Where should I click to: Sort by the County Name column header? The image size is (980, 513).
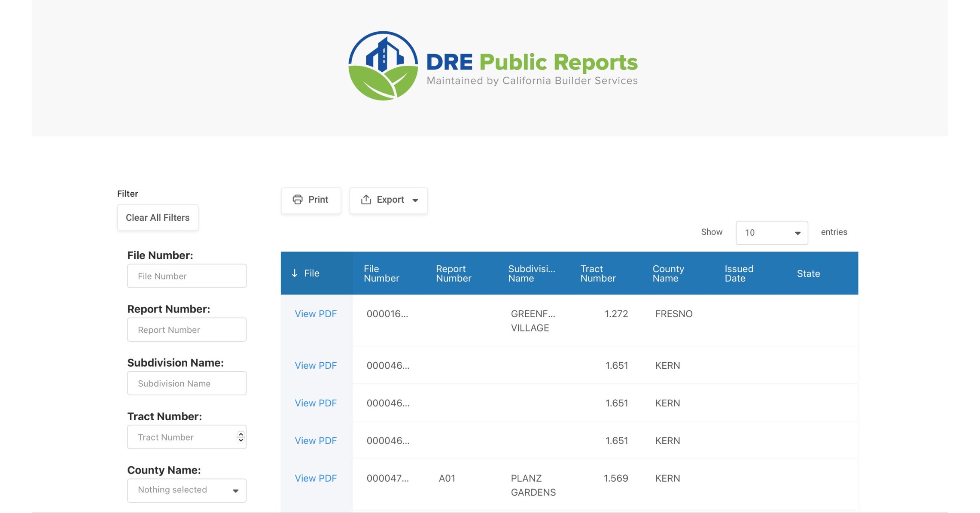click(x=668, y=273)
